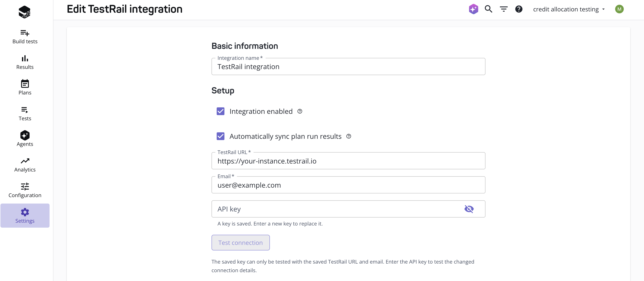Screen dimensions: 644x281
Task: Select Settings in the sidebar
Action: coord(25,216)
